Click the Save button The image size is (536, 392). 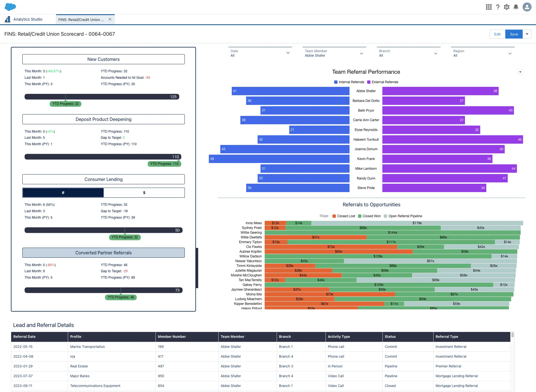(514, 34)
